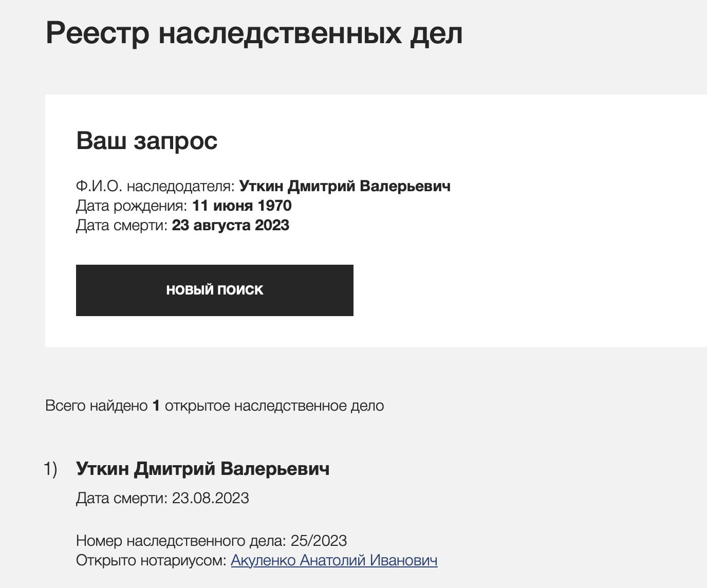Click the Дата смерти label in the result

(122, 498)
